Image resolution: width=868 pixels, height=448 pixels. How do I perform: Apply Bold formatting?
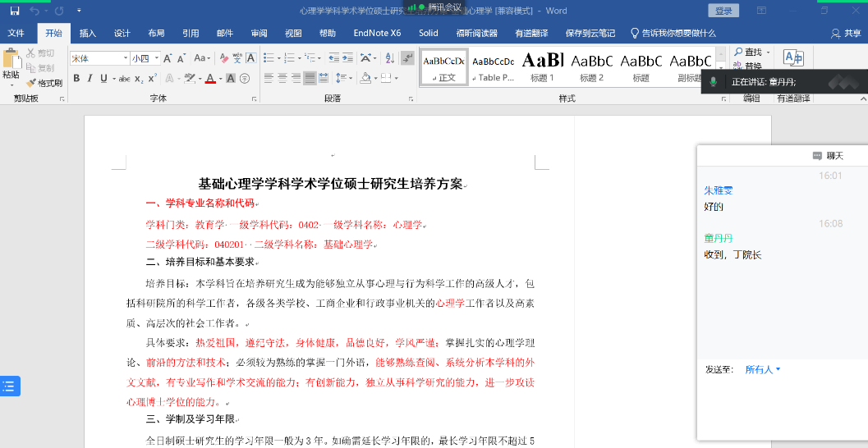click(x=76, y=79)
